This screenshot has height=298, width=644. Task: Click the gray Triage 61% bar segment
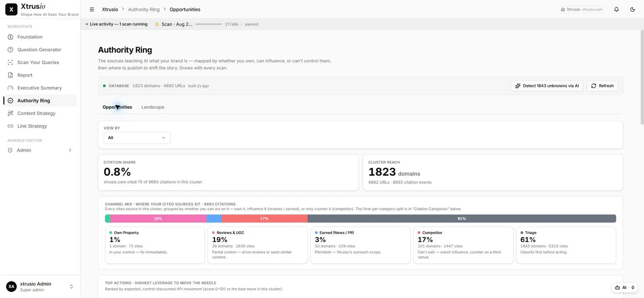[462, 219]
